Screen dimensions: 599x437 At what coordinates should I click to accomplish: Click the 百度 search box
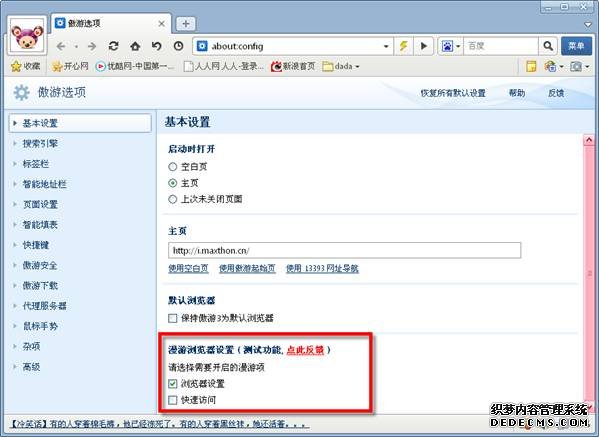500,46
